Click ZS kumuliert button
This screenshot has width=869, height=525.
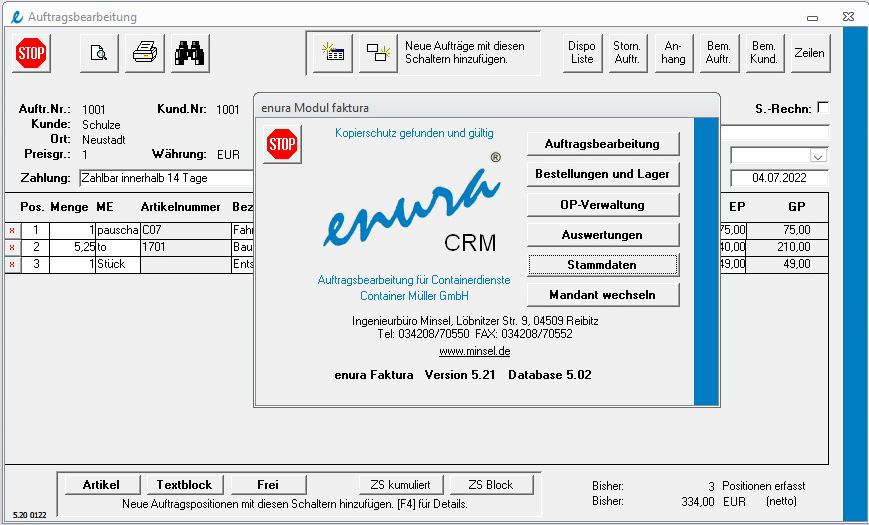click(401, 485)
